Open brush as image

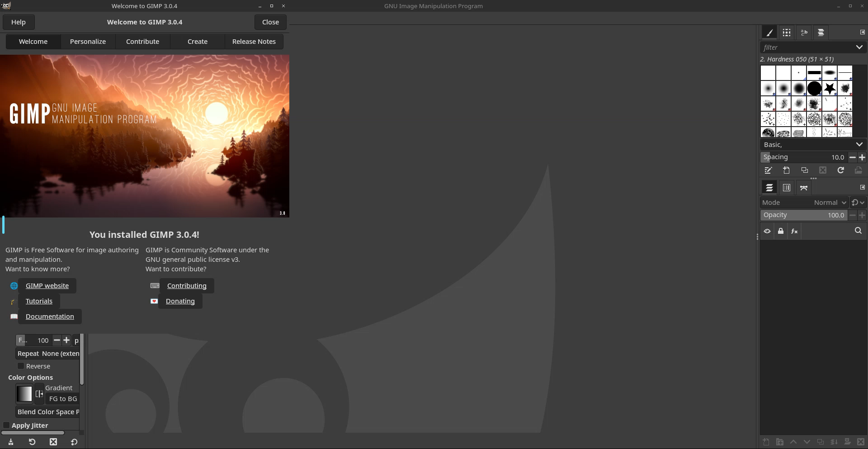click(x=859, y=170)
